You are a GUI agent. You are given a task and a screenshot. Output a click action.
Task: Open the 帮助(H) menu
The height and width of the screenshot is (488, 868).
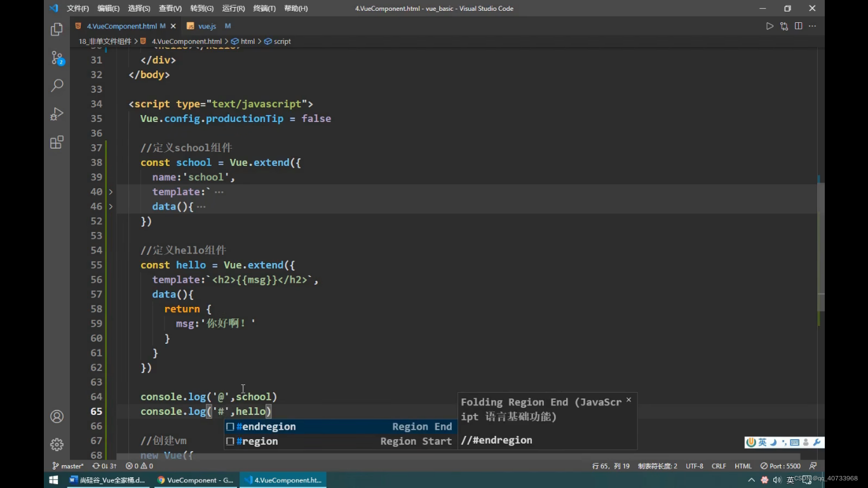pos(295,8)
